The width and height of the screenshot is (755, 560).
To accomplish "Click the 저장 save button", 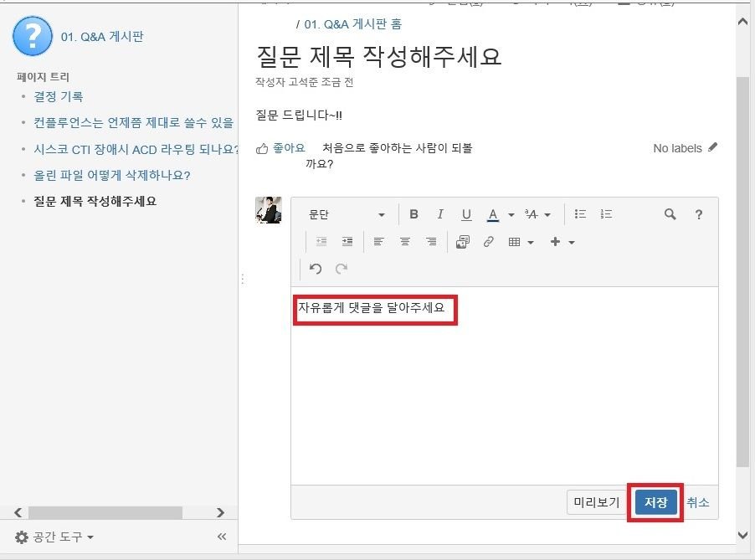I will (655, 503).
